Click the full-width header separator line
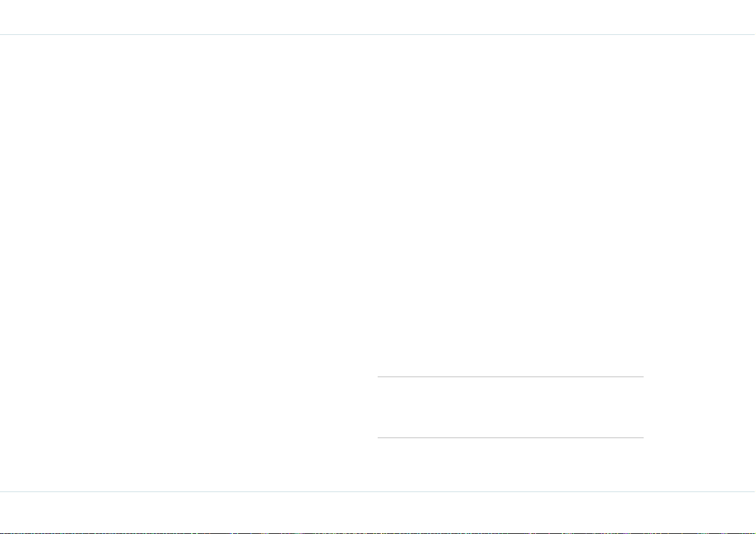 378,35
